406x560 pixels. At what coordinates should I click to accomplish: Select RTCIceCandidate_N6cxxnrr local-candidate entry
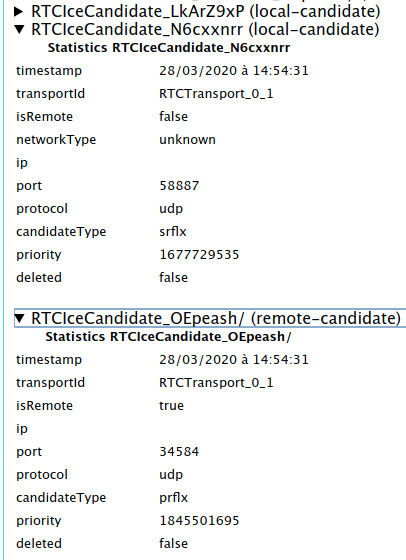205,29
